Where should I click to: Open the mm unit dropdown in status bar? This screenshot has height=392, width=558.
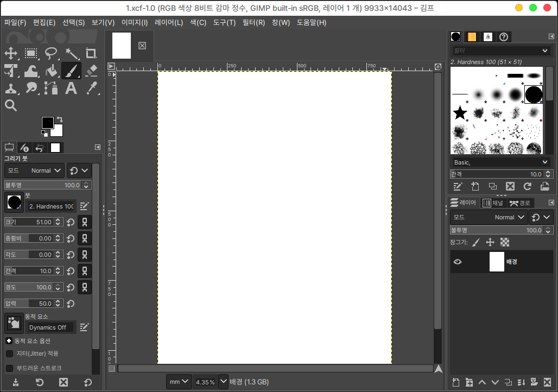point(180,382)
